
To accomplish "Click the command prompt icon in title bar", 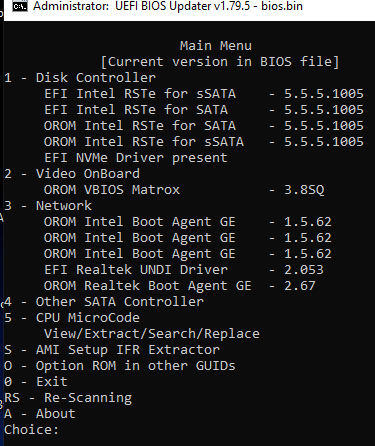I will [20, 6].
